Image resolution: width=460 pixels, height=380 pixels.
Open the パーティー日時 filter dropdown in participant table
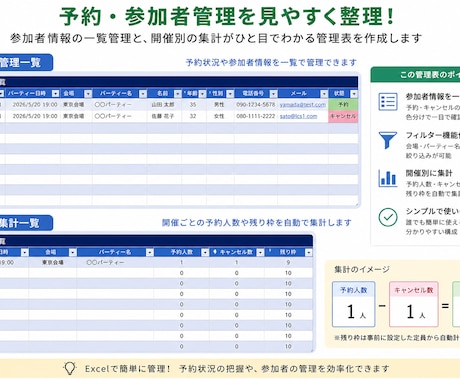[56, 94]
